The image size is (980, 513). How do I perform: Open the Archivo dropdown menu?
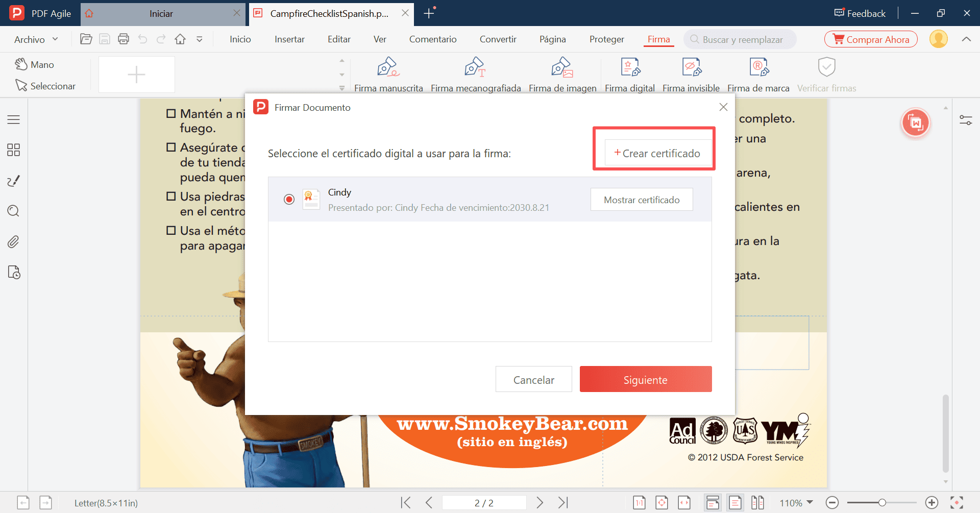(x=35, y=39)
